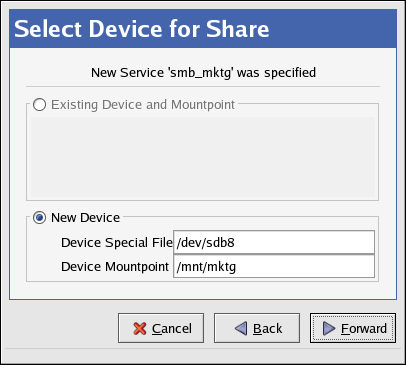Click the blank status strip below the buttons
Screen dimensions: 406x365
coord(203,356)
